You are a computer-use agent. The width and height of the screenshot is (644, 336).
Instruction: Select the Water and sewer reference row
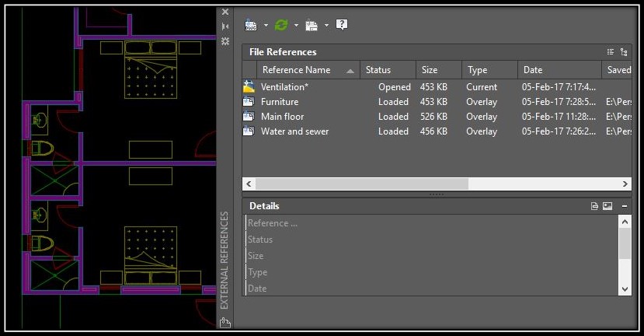pos(437,131)
